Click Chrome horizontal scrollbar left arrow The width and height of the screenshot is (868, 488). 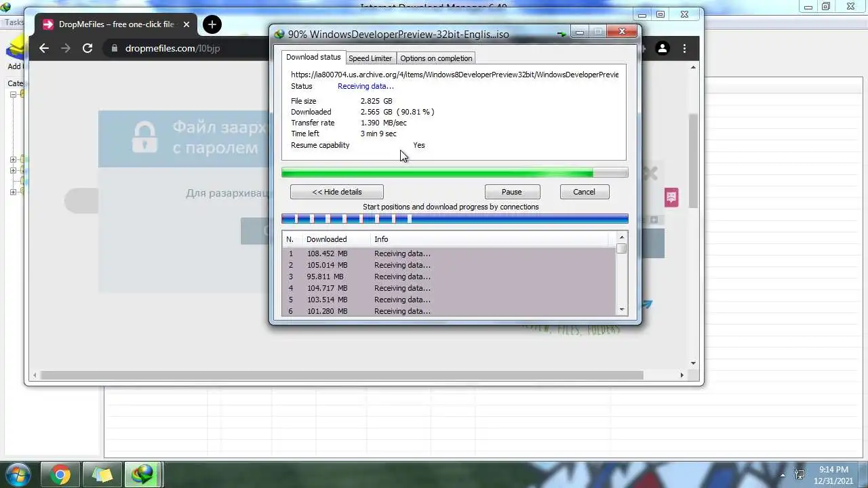(x=35, y=375)
